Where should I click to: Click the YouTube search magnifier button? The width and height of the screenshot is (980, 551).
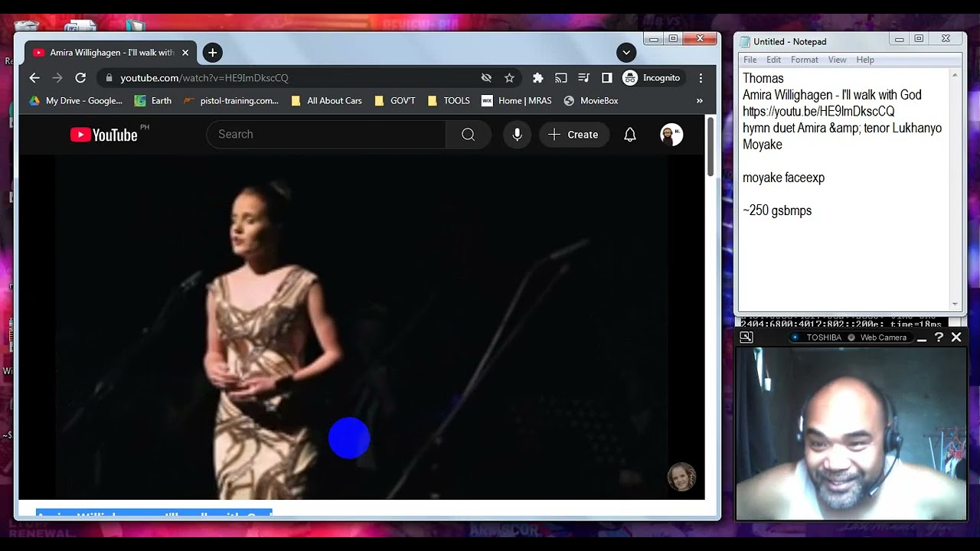468,134
